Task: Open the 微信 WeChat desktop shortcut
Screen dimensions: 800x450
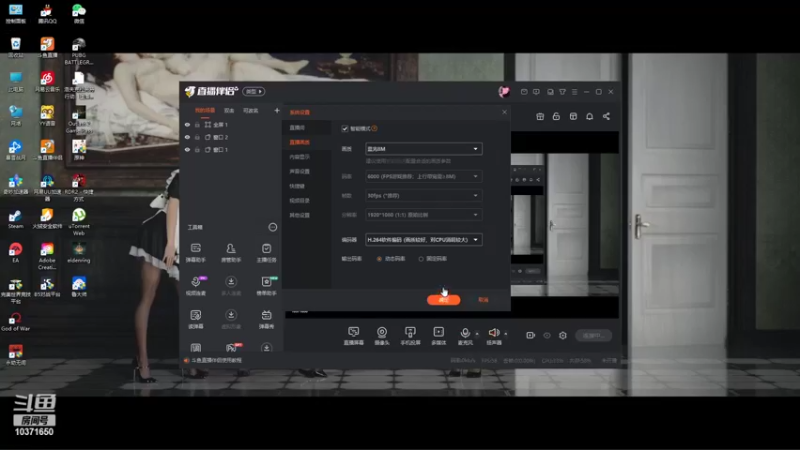Action: [x=79, y=14]
